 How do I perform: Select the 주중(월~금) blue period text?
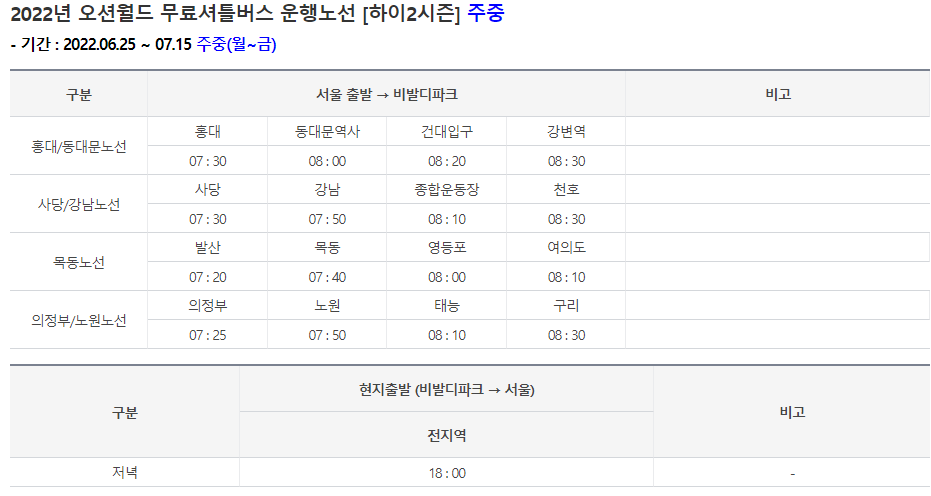coord(236,45)
